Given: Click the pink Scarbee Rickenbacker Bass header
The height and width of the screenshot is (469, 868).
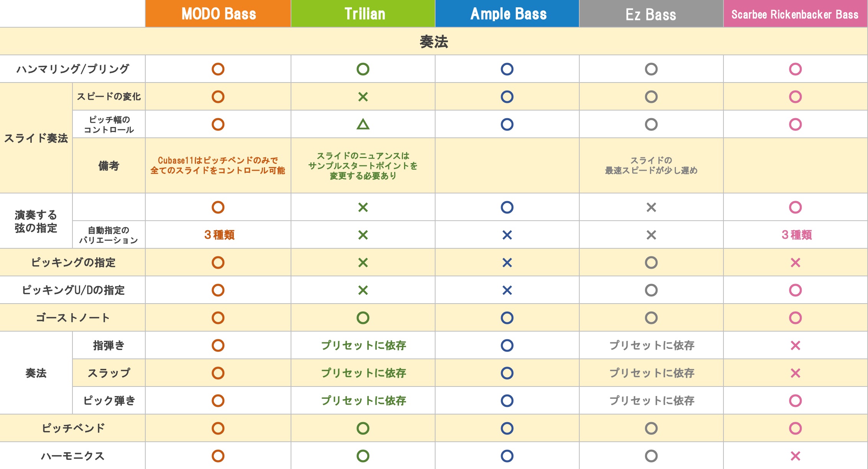Looking at the screenshot, I should pyautogui.click(x=795, y=13).
